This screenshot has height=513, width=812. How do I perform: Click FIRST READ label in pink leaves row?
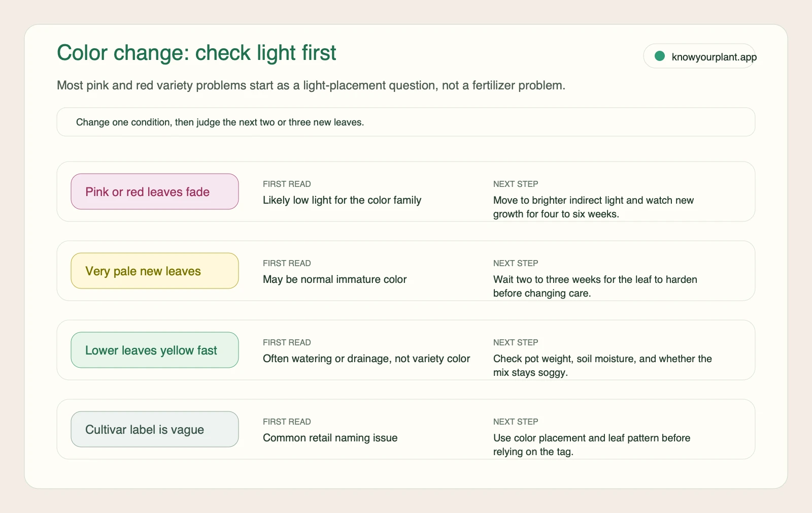pos(287,184)
